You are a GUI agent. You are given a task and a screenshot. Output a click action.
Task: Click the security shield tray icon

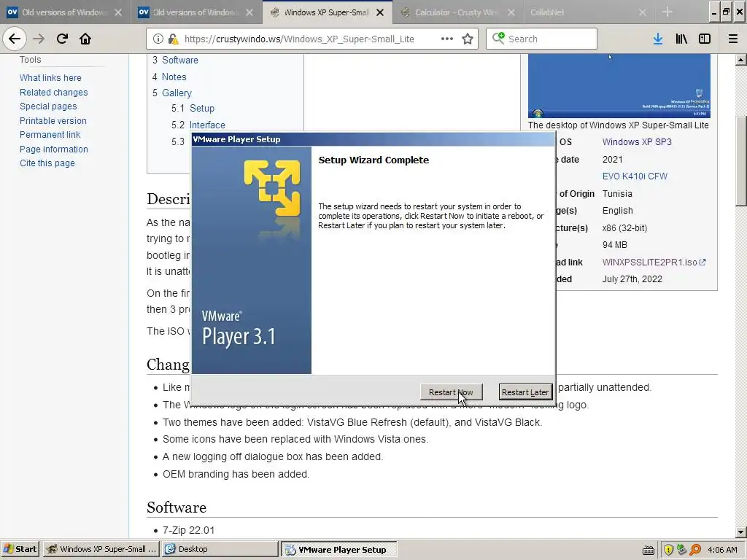coord(668,550)
